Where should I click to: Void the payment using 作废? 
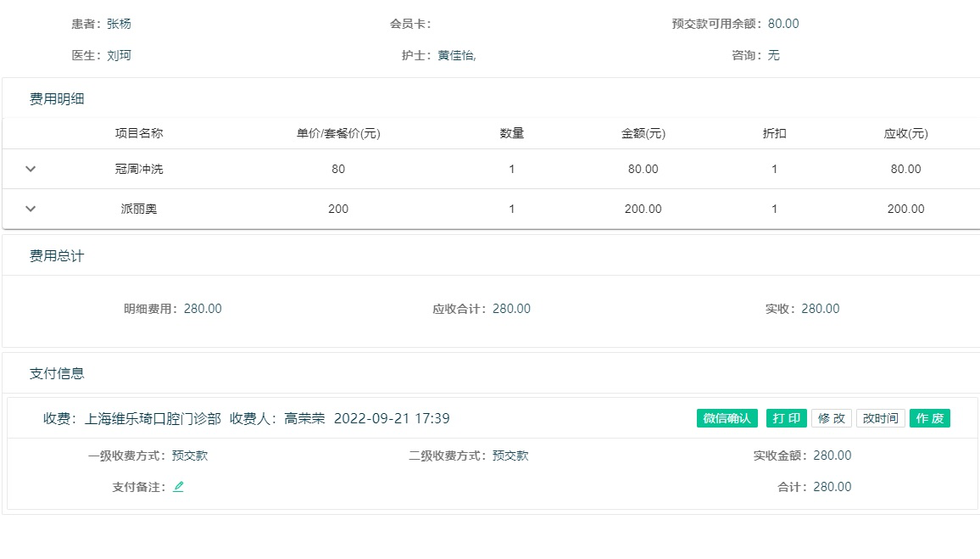929,418
